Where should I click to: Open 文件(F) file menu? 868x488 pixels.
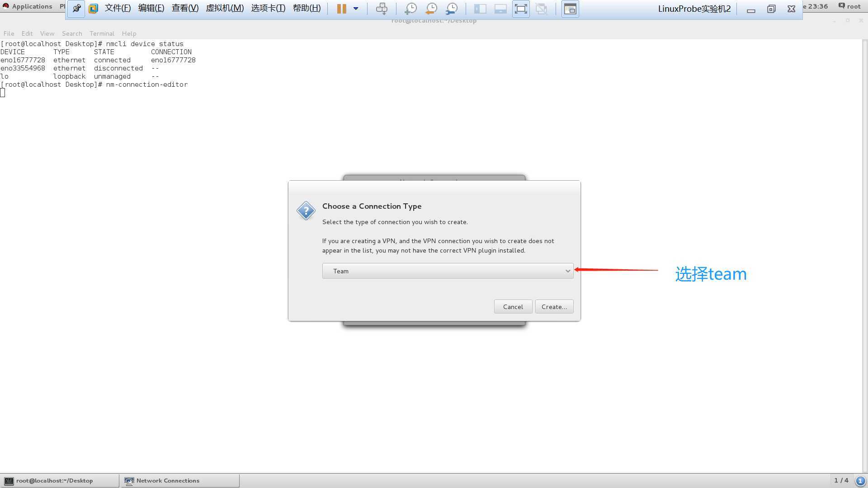pos(117,8)
